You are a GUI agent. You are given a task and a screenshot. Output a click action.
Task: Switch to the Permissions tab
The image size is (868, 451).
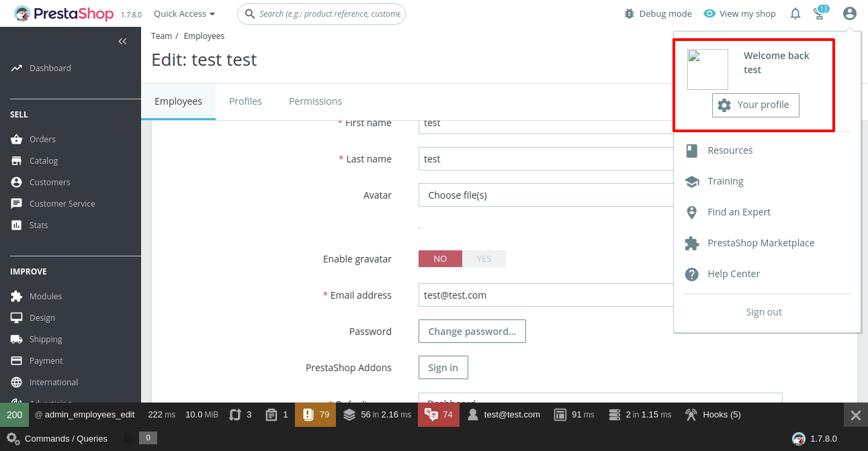[x=315, y=101]
